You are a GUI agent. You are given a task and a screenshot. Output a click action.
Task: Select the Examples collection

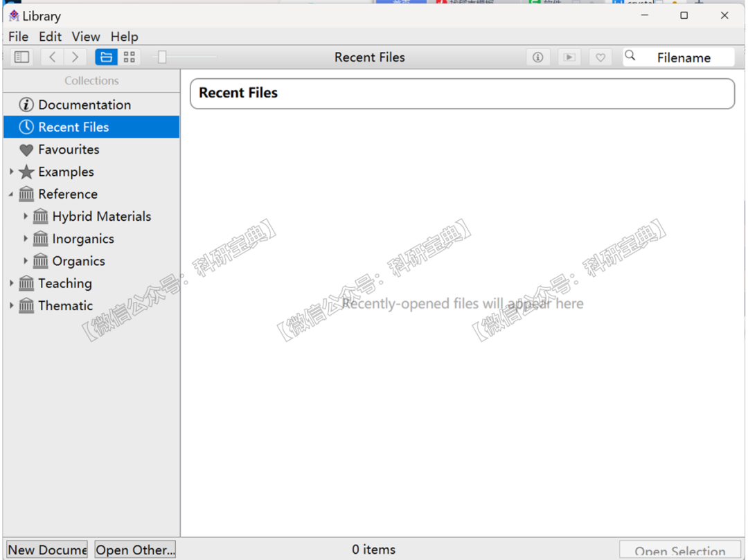(x=91, y=172)
